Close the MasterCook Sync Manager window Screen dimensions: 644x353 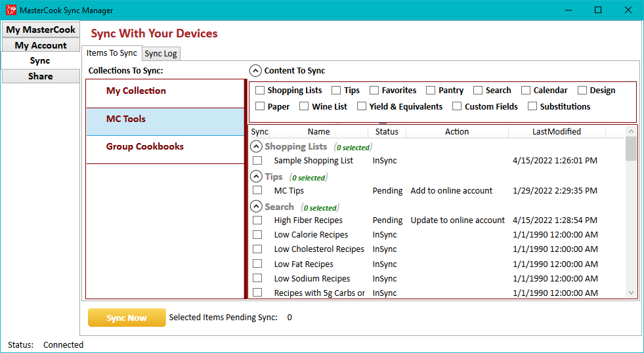pyautogui.click(x=628, y=10)
